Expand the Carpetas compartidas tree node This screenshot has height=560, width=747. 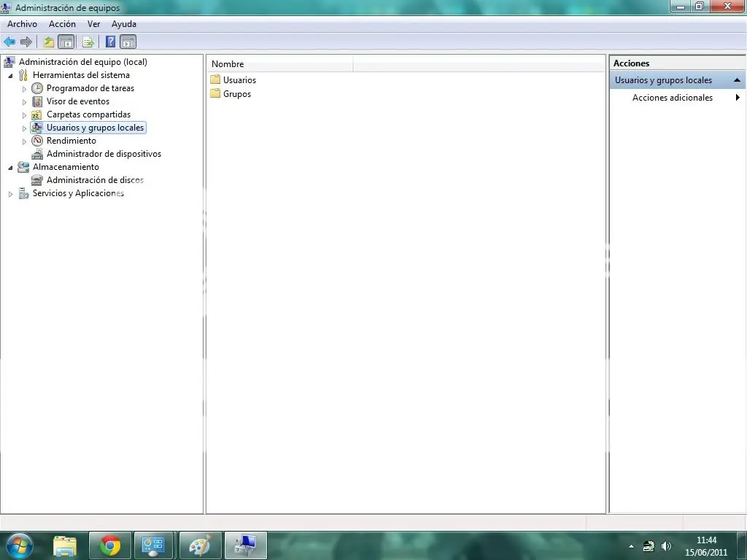pyautogui.click(x=24, y=115)
